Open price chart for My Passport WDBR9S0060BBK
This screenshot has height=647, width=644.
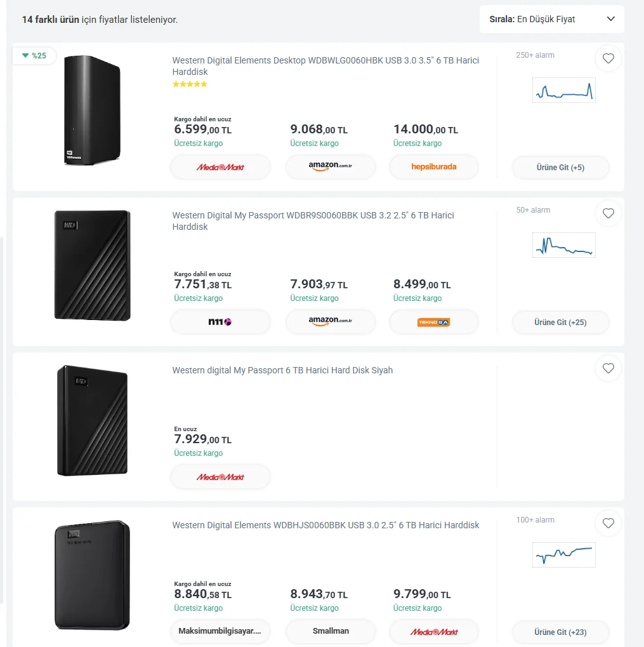[x=563, y=245]
